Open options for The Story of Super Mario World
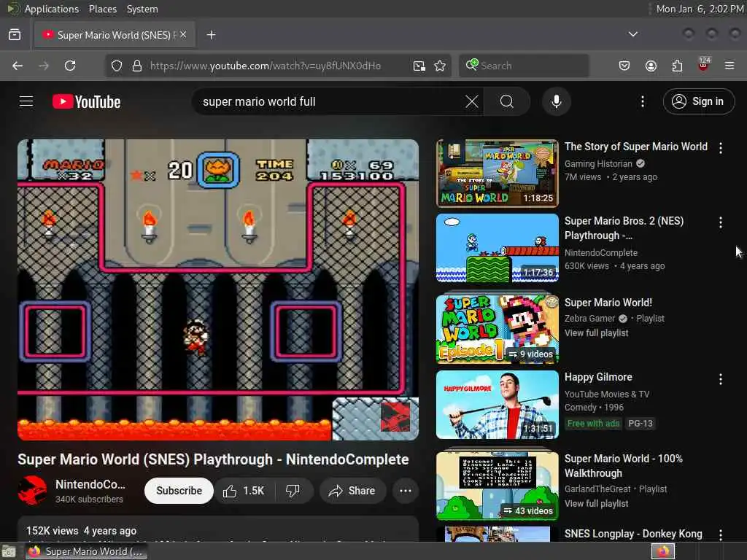Screen dimensions: 747x560 (720, 148)
